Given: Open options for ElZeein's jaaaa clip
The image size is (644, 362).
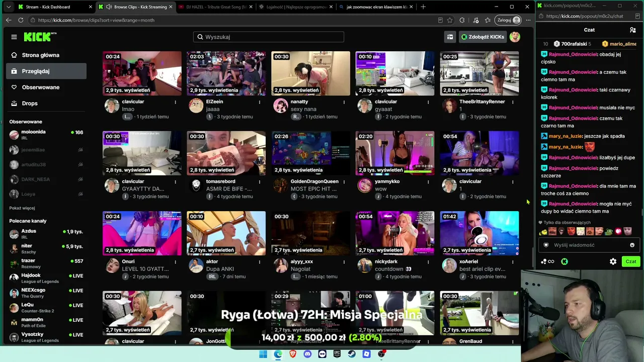Looking at the screenshot, I should (x=260, y=102).
